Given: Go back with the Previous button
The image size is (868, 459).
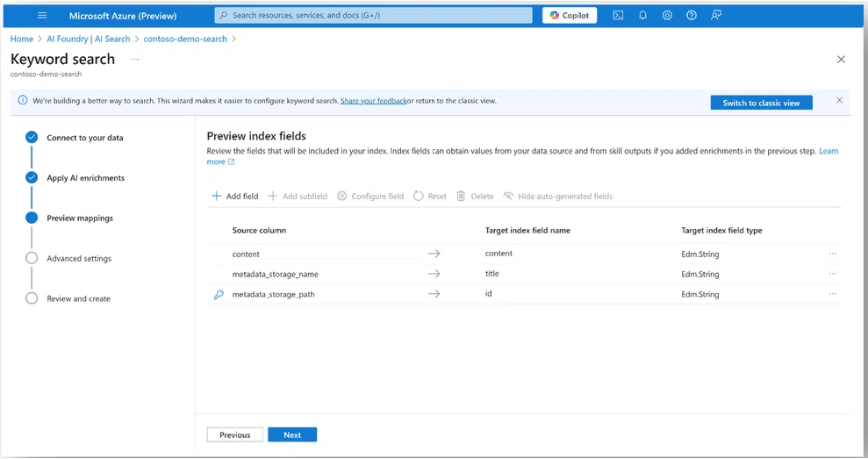Looking at the screenshot, I should pyautogui.click(x=234, y=434).
